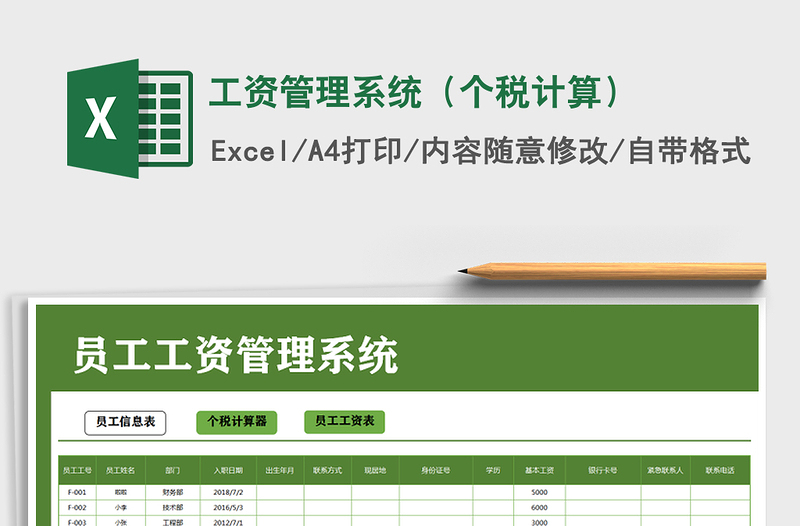Click the 部门 column header
800x526 pixels.
[x=172, y=470]
